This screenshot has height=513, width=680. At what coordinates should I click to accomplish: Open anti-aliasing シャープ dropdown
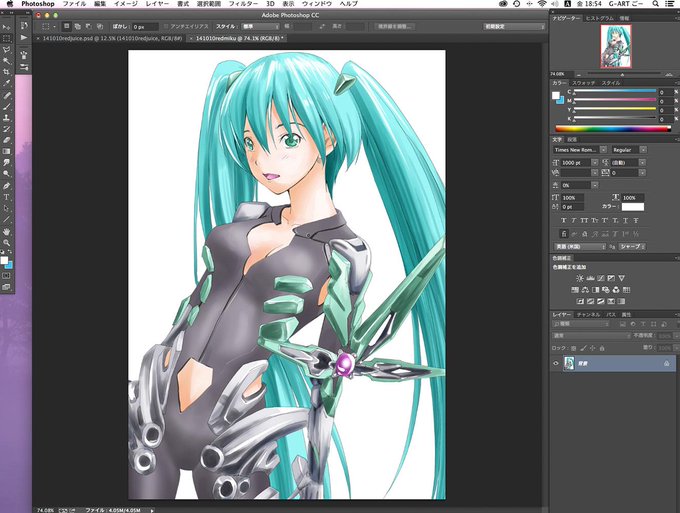pos(632,246)
